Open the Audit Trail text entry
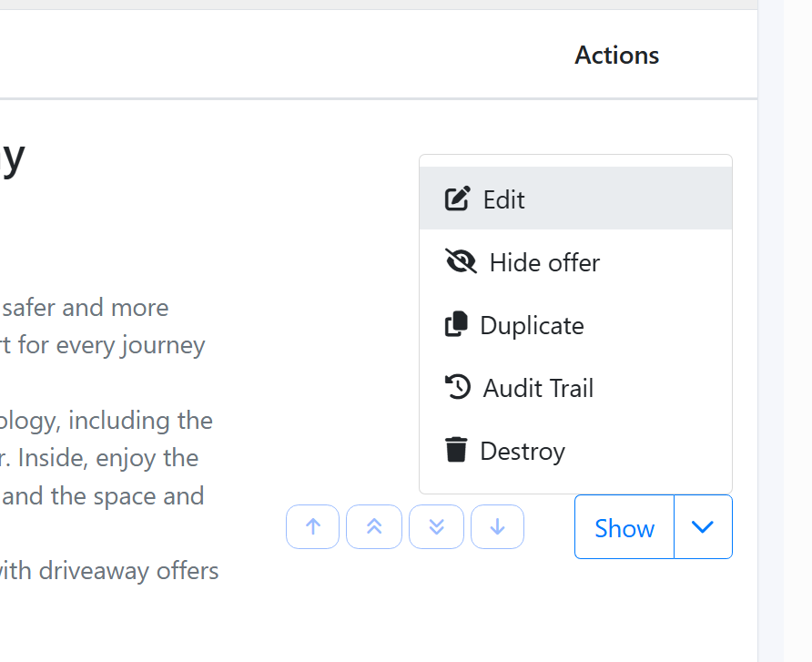The height and width of the screenshot is (662, 812). pos(538,389)
